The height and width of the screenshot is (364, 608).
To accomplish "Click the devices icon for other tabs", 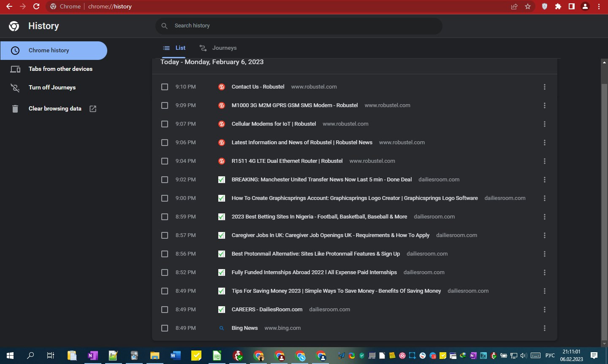I will 15,69.
